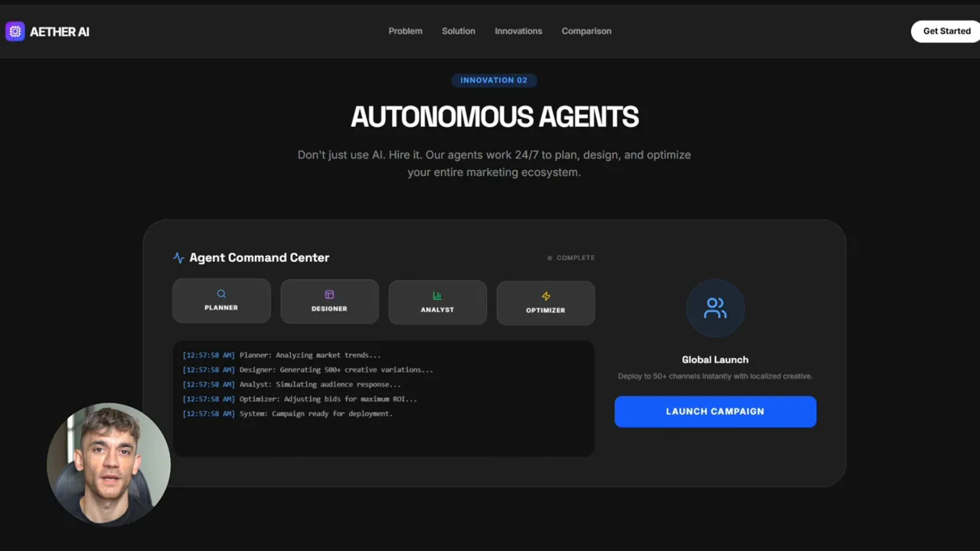Click the "Don't just use AI. Hire it." subtitle
980x551 pixels.
click(x=494, y=163)
